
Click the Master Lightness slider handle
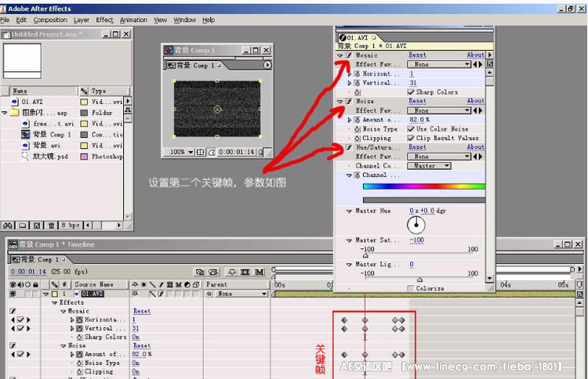[x=419, y=280]
